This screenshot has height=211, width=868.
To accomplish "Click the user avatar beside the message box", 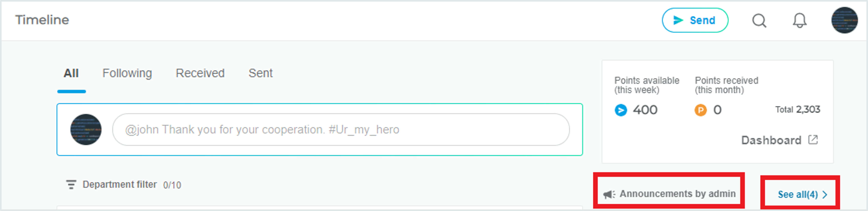I will (86, 130).
